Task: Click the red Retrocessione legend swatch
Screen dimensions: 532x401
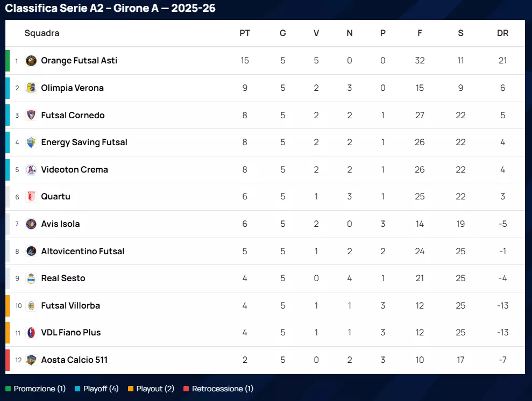Action: 186,389
